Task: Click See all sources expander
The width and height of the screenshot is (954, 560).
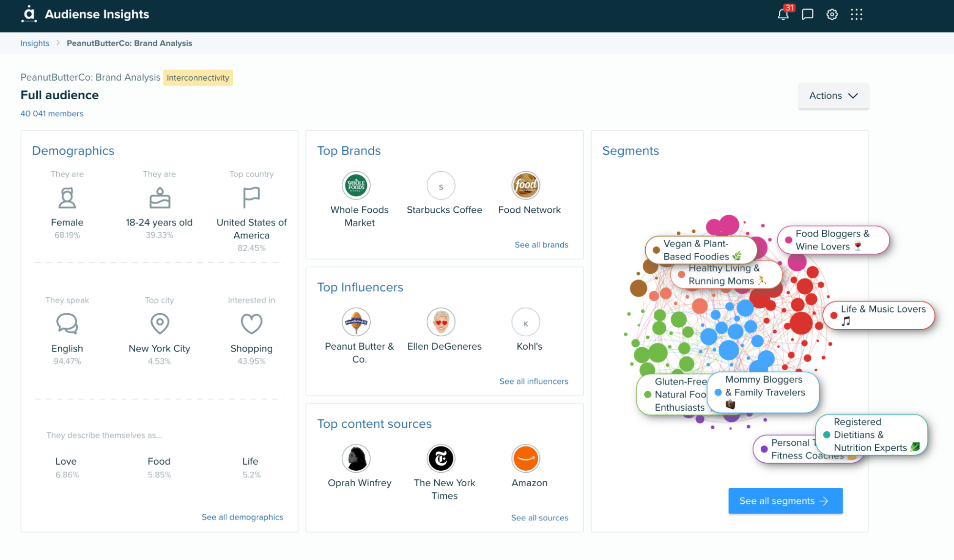Action: 539,518
